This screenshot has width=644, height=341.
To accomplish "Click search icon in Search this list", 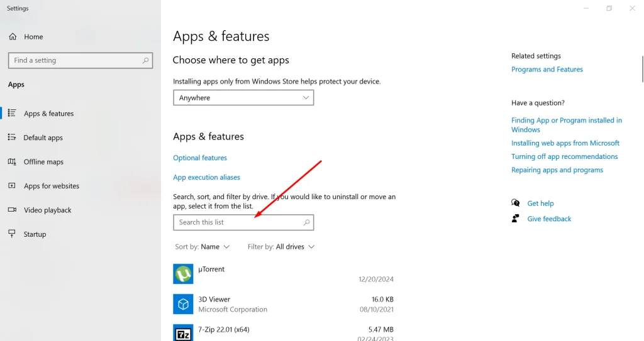I will (306, 222).
